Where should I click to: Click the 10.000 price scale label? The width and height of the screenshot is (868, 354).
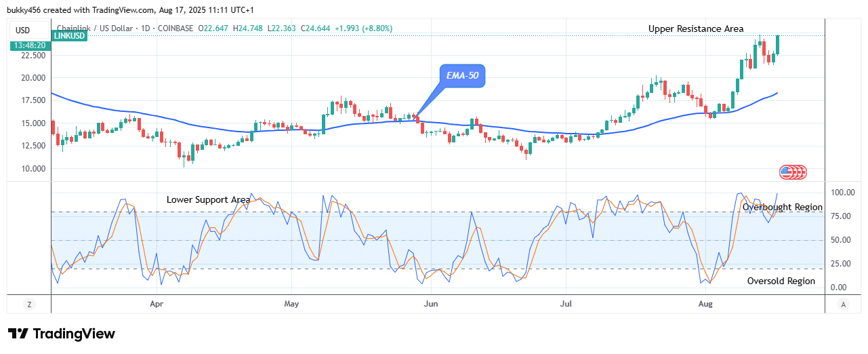[x=34, y=169]
